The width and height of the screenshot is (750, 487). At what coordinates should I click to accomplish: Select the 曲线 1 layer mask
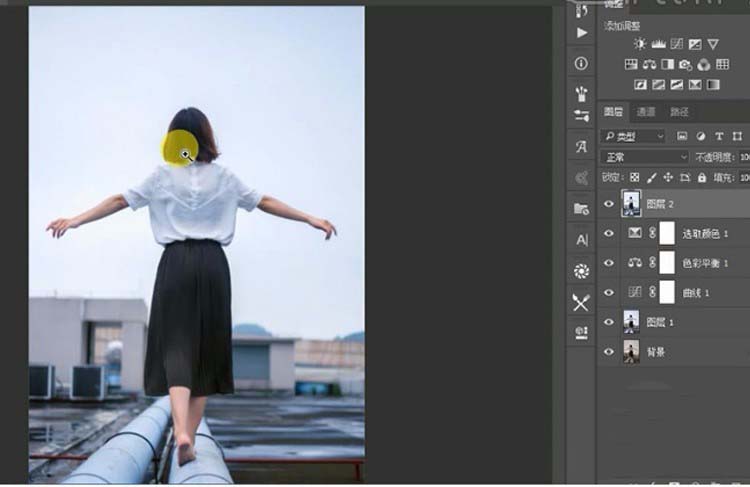(667, 292)
